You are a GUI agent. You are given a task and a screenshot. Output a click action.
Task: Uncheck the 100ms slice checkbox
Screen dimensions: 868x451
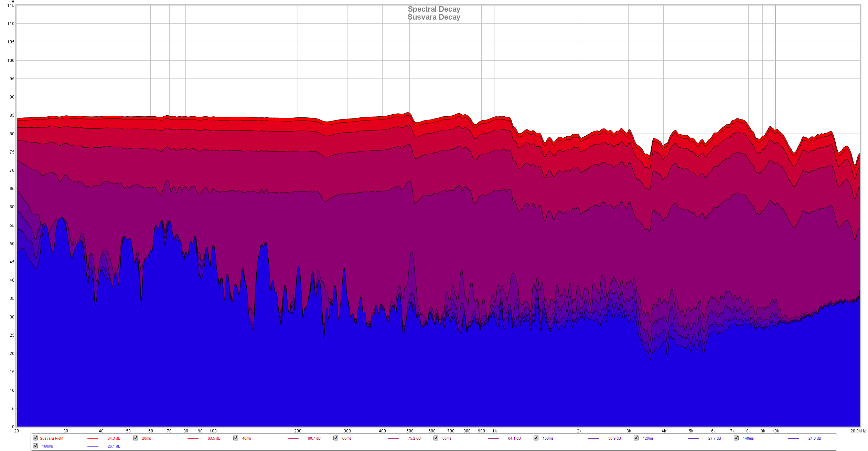(x=536, y=438)
